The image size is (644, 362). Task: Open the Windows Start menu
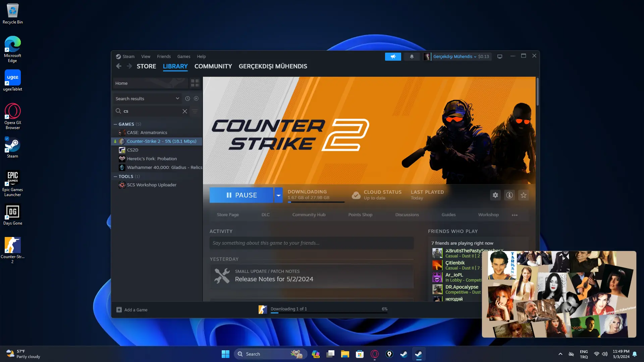pyautogui.click(x=225, y=354)
